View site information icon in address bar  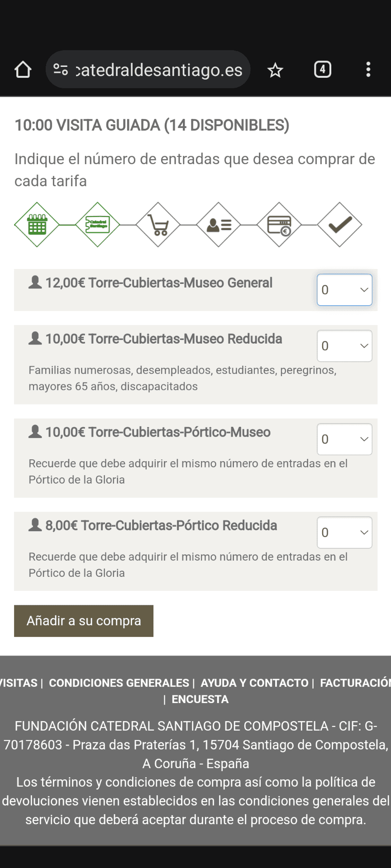click(x=61, y=70)
